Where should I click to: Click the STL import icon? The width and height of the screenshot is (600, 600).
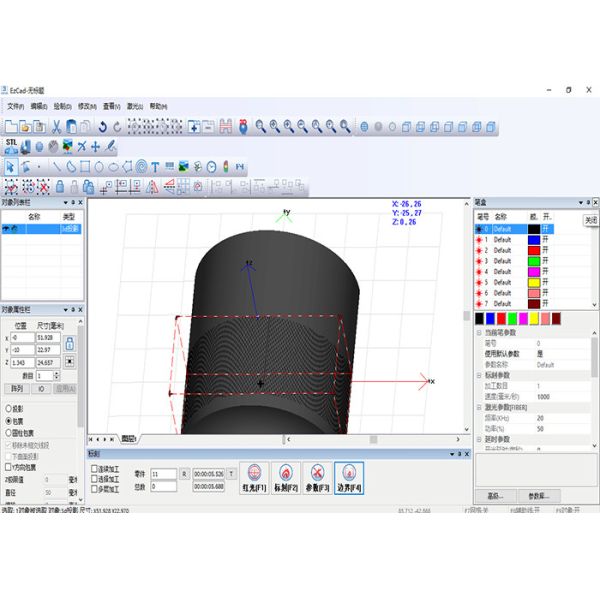coord(11,143)
